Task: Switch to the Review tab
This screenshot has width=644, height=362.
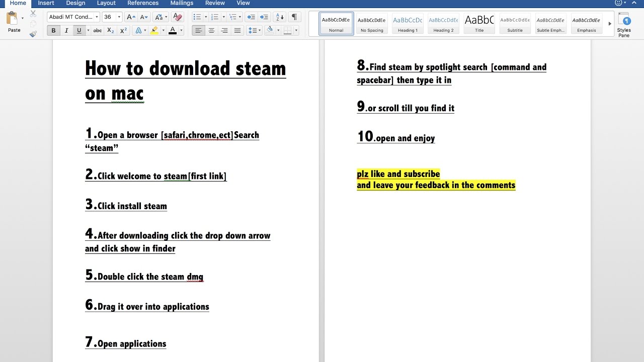Action: [x=215, y=3]
